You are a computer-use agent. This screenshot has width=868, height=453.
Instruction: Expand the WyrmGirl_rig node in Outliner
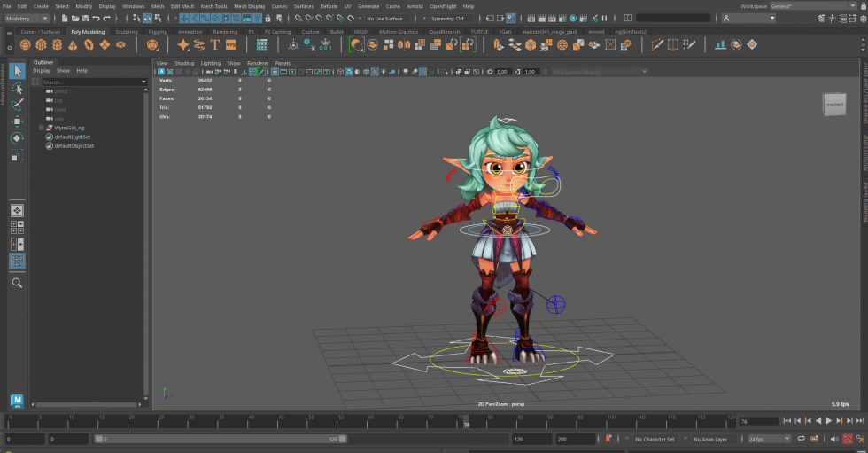pyautogui.click(x=42, y=128)
